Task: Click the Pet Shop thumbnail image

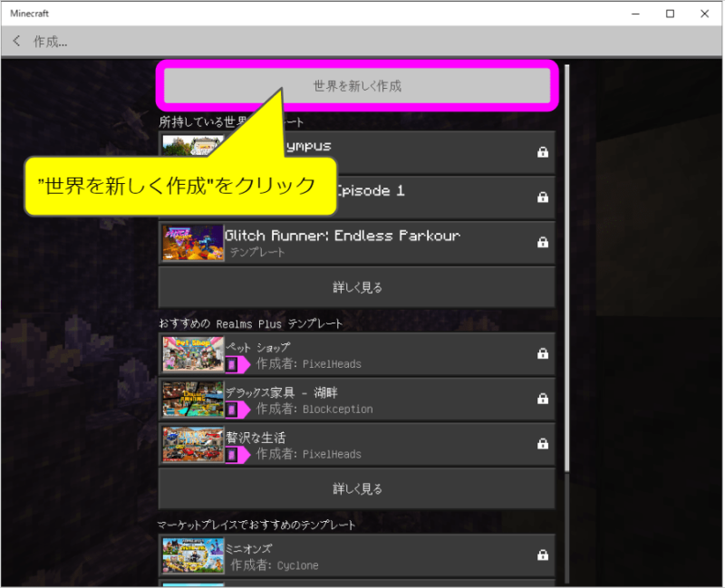Action: pos(193,353)
